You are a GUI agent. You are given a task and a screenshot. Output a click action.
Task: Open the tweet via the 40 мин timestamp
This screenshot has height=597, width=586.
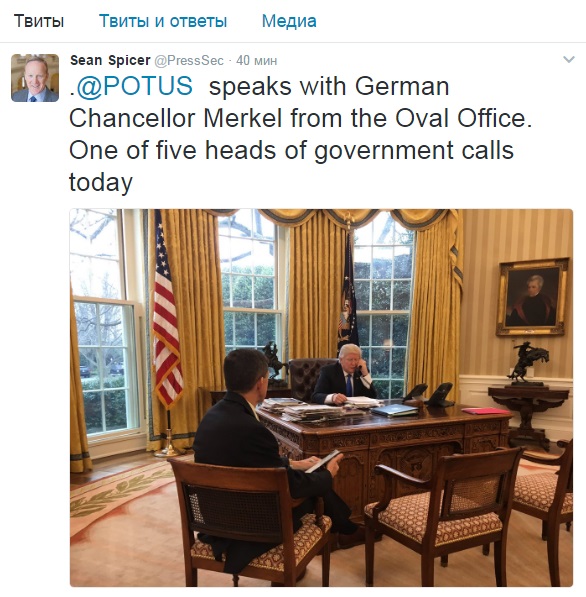257,61
